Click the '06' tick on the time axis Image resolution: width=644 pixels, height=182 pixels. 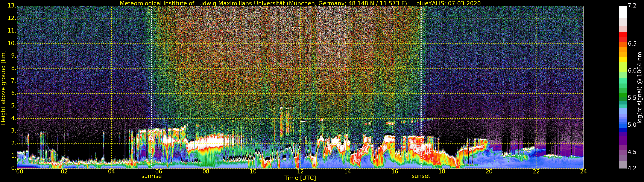(x=159, y=172)
